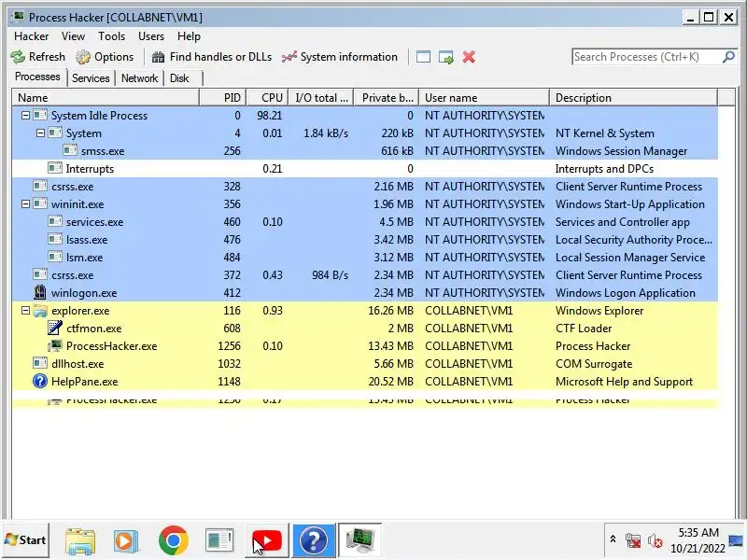Collapse the System tree node

[40, 133]
